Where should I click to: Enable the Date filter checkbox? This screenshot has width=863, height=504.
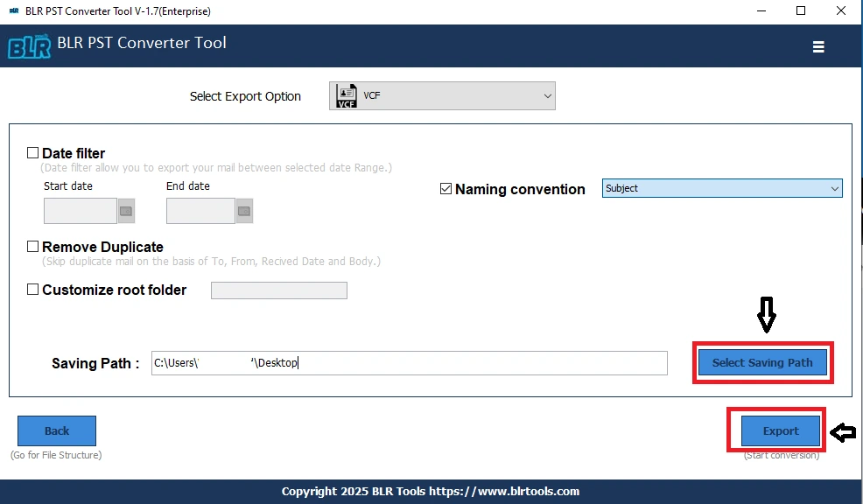[x=33, y=153]
